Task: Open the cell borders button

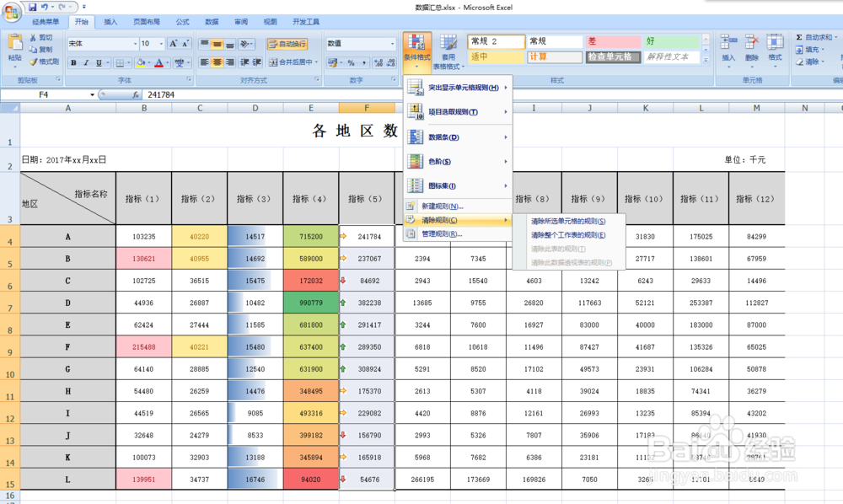Action: coord(120,63)
